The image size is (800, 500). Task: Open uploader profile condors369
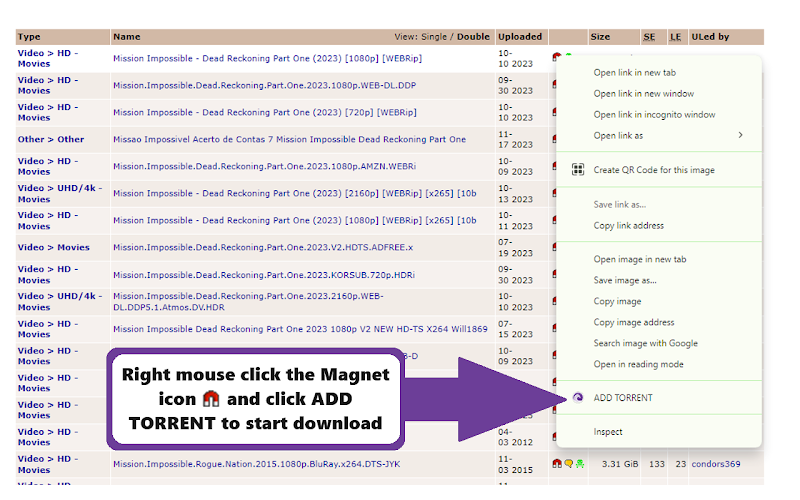coord(715,464)
